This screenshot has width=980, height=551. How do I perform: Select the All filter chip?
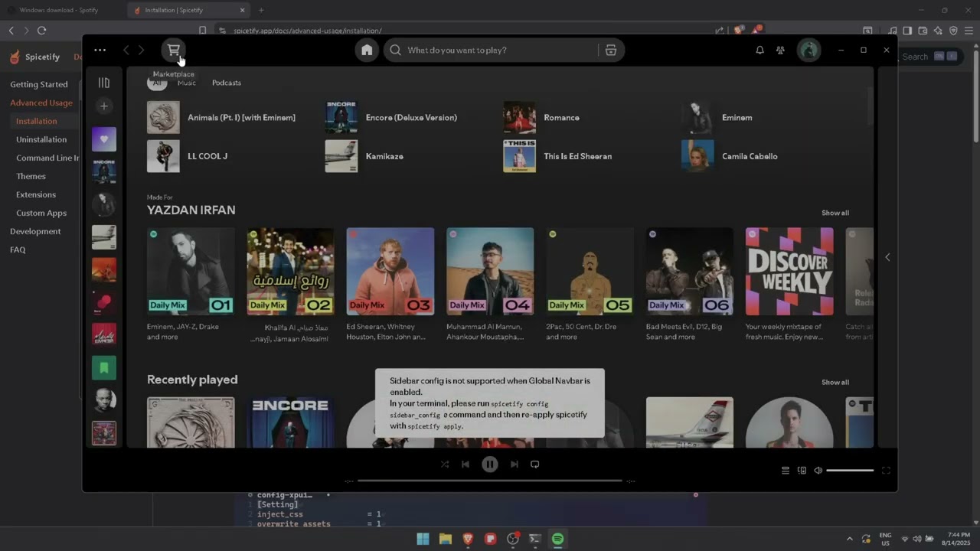tap(157, 83)
